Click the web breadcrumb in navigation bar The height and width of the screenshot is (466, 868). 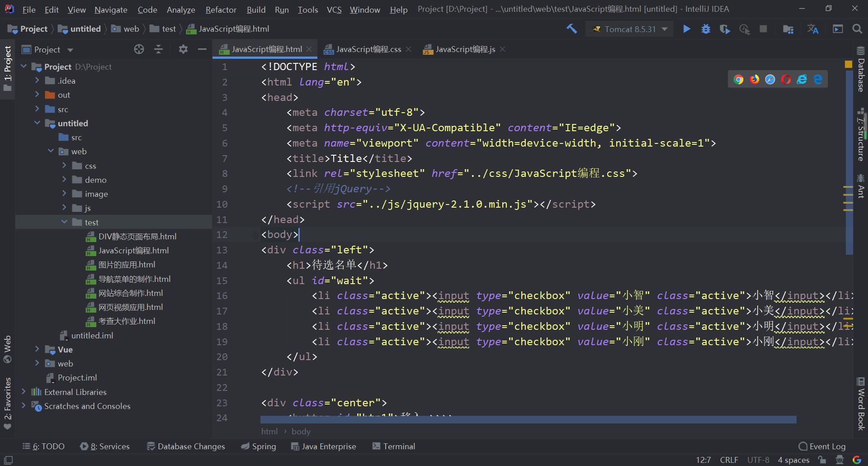pos(126,29)
